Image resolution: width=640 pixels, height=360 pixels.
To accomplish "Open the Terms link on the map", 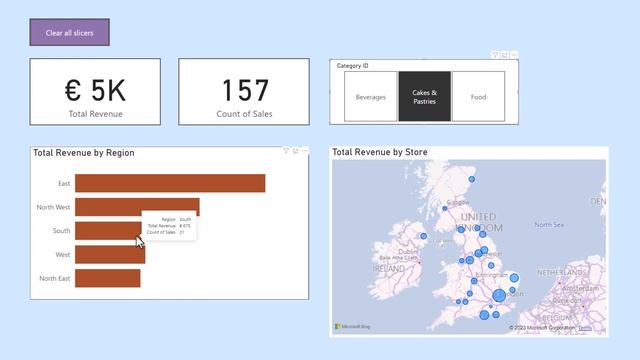I will 585,328.
